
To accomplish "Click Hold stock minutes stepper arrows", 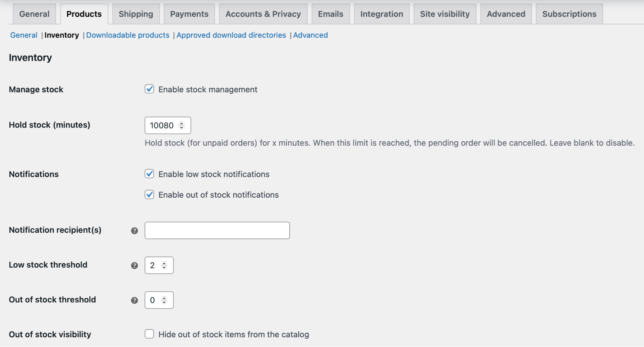I will (182, 125).
